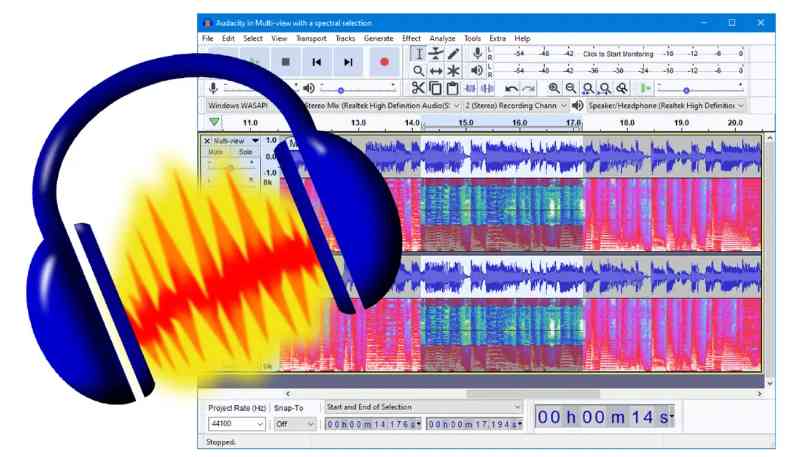Start recording with the red Record button

coord(384,62)
